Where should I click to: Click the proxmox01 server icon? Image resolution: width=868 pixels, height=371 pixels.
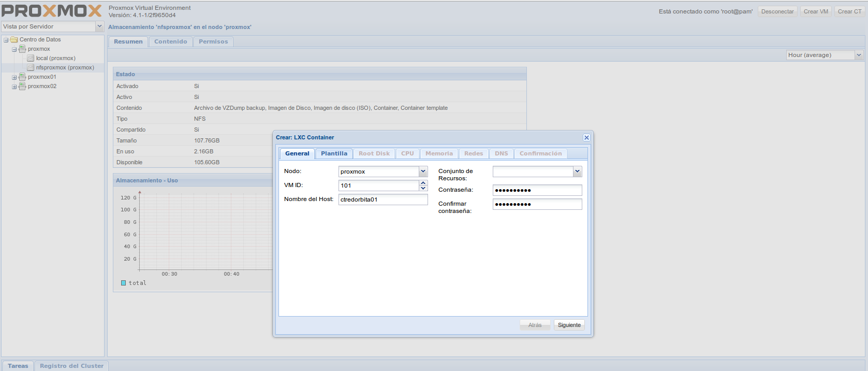pos(22,77)
